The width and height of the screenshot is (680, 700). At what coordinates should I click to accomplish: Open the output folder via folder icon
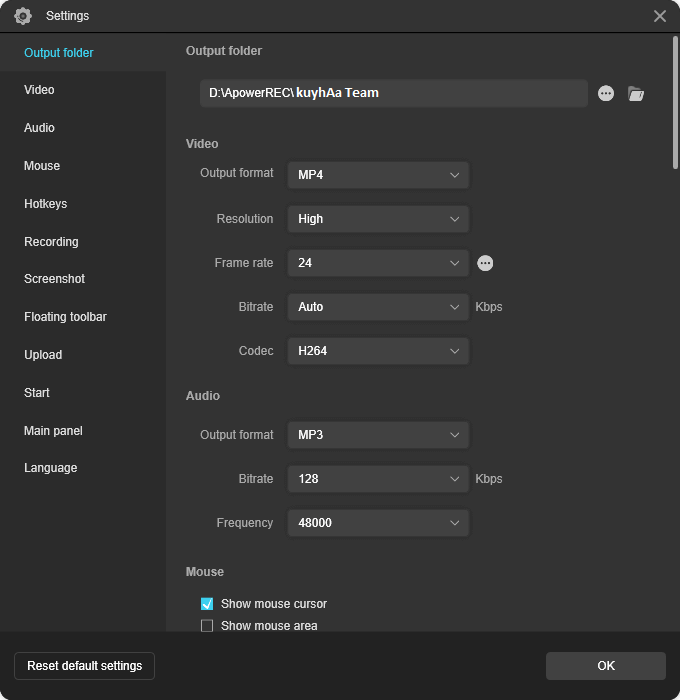coord(636,93)
